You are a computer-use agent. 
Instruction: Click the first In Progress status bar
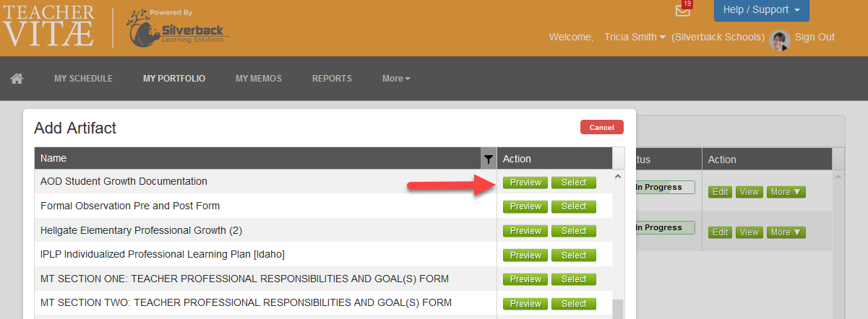point(664,188)
